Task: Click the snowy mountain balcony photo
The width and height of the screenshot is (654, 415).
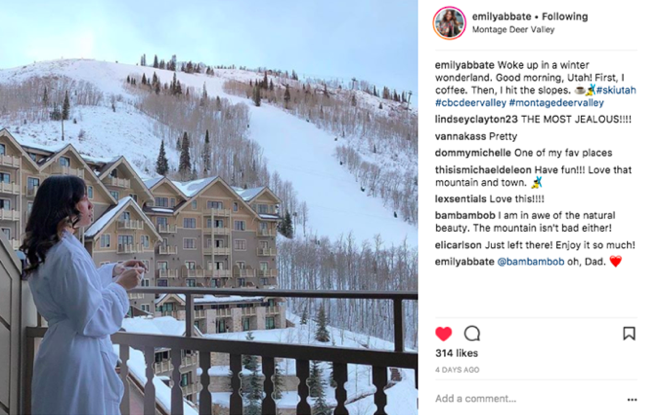Action: tap(209, 207)
